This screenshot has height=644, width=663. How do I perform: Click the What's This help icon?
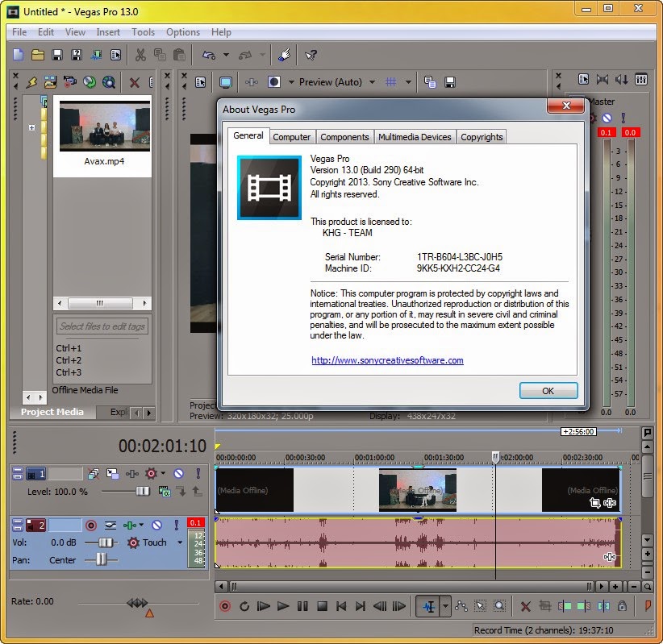[x=311, y=55]
